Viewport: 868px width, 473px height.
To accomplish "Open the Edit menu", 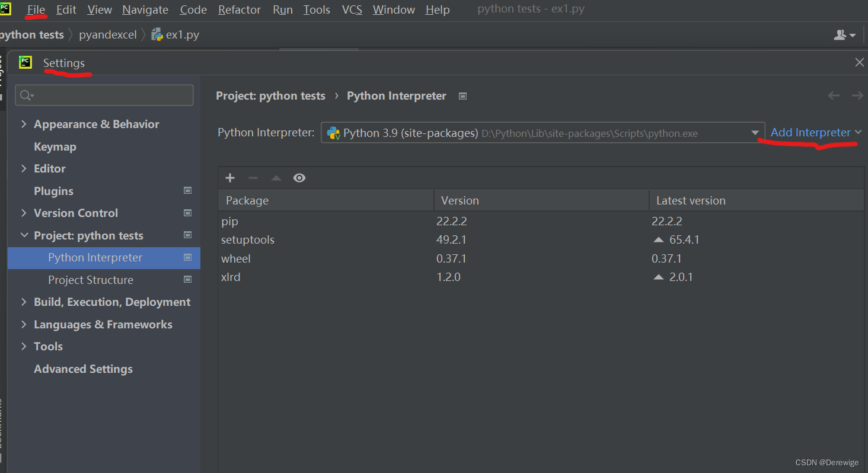I will click(x=66, y=9).
